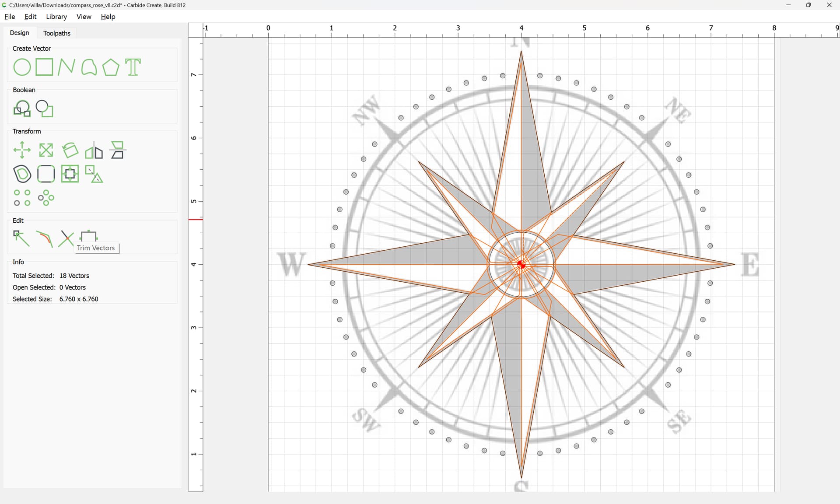Activate Node Edit arrow tool

click(21, 238)
